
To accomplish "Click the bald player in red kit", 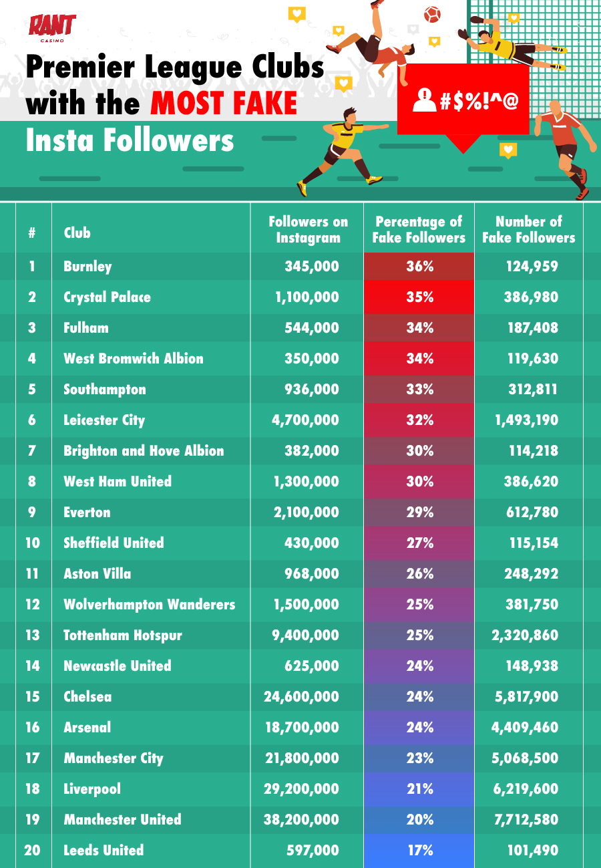I will tap(565, 148).
